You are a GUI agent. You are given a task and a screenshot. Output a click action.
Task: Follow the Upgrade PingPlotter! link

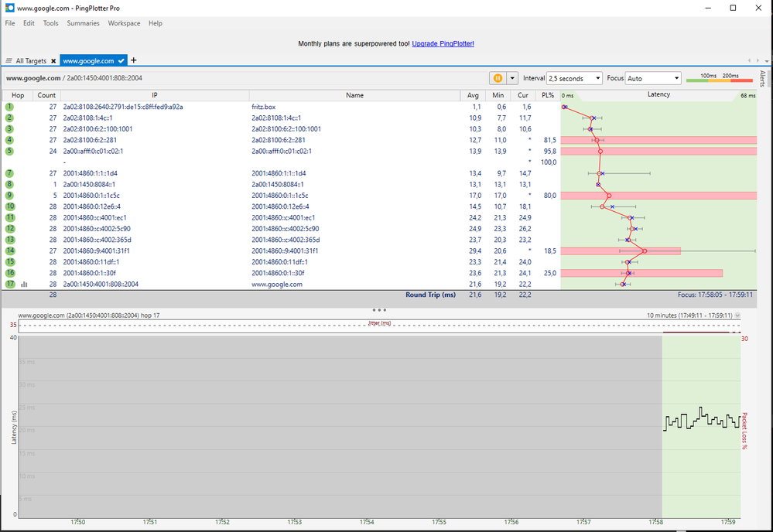443,44
